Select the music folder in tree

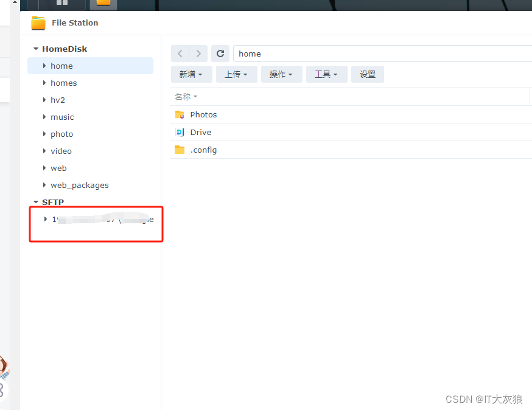pos(62,117)
